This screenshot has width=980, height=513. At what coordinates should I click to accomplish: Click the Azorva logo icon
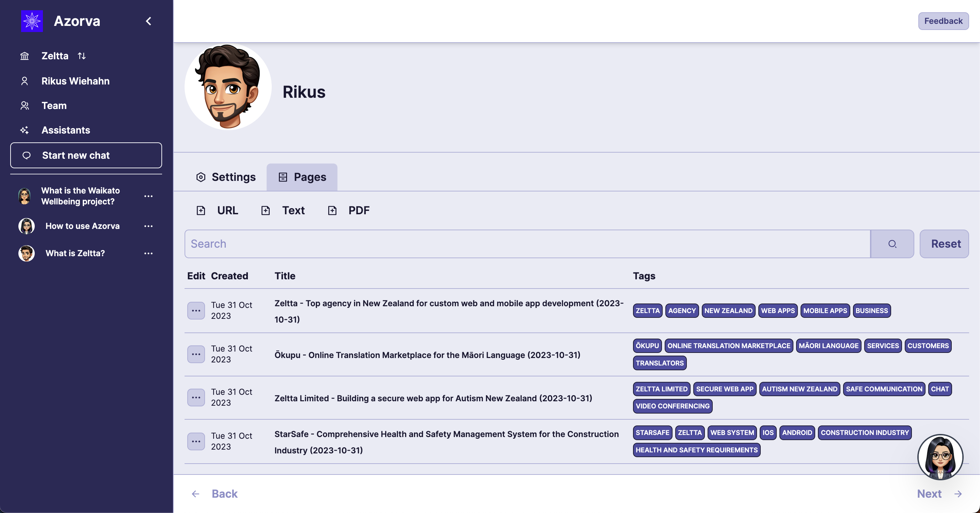[32, 21]
